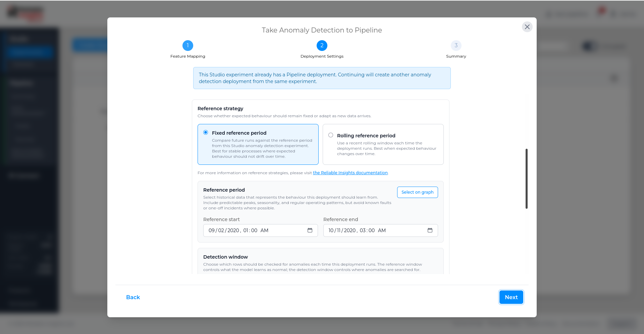
Task: Click the dialog vertical scrollbar
Action: coord(526,179)
